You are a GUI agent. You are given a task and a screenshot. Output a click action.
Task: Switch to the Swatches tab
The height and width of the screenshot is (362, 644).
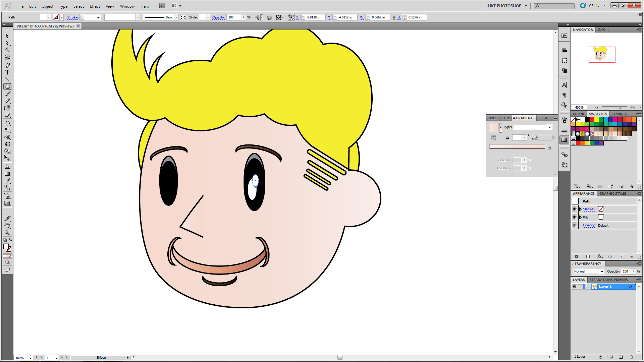pyautogui.click(x=598, y=114)
